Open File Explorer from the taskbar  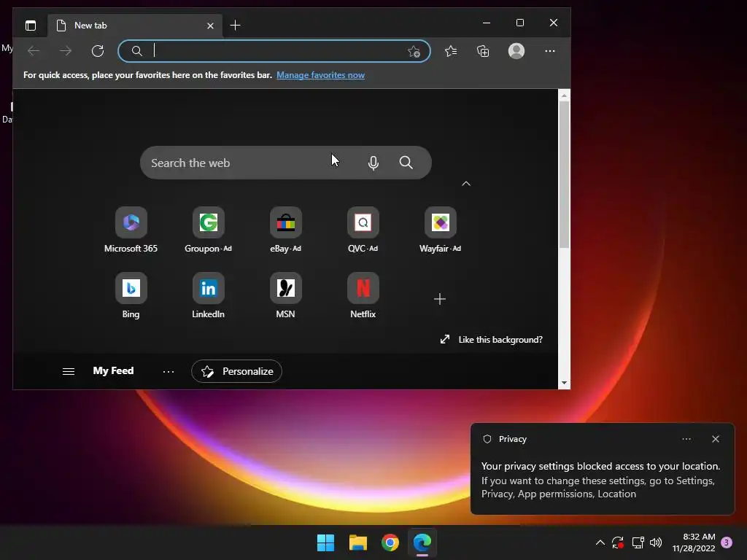coord(358,542)
